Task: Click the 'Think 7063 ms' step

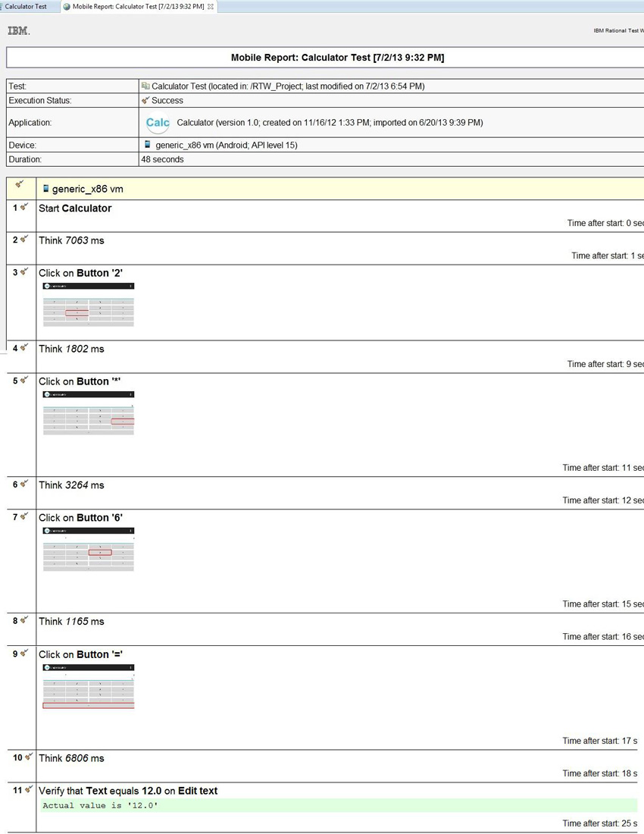Action: [71, 240]
